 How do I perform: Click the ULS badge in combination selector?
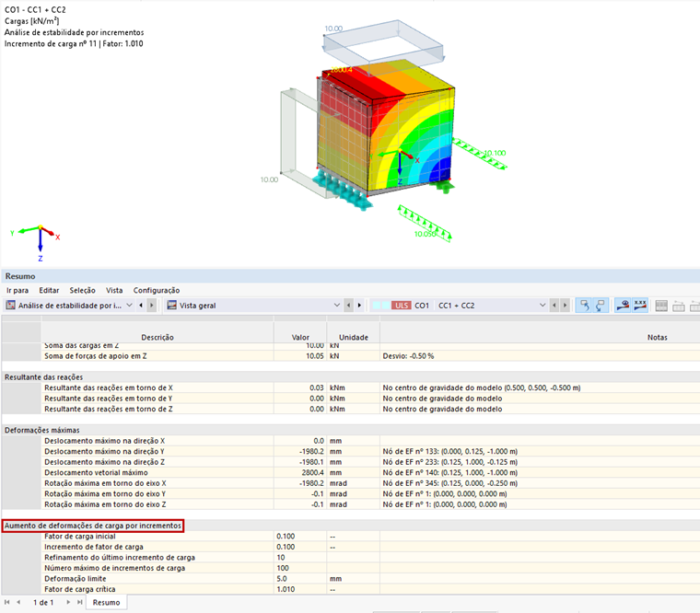tap(401, 306)
